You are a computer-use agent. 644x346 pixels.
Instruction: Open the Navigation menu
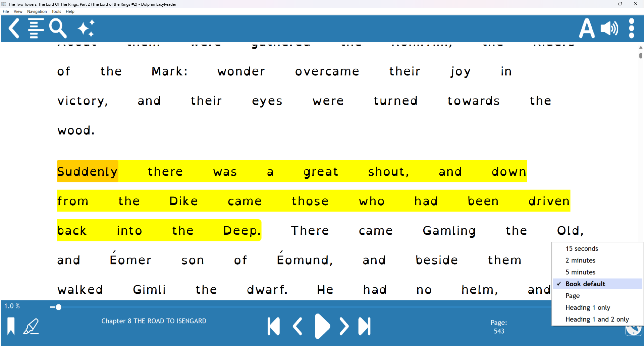click(37, 11)
